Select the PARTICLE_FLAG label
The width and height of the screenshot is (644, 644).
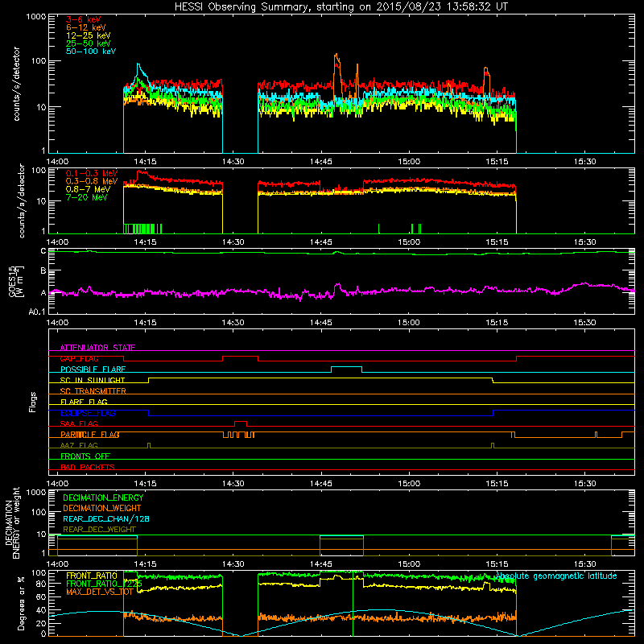(90, 435)
